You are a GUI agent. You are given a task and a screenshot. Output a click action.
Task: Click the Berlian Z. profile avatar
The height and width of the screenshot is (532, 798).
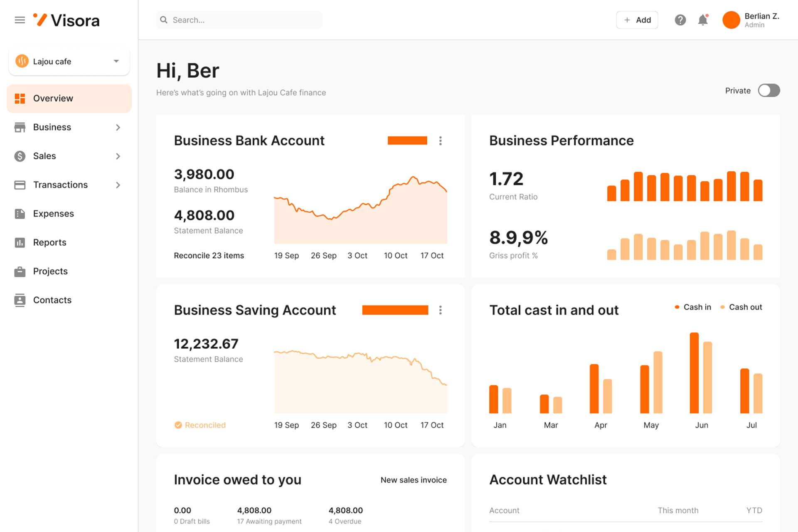coord(731,20)
